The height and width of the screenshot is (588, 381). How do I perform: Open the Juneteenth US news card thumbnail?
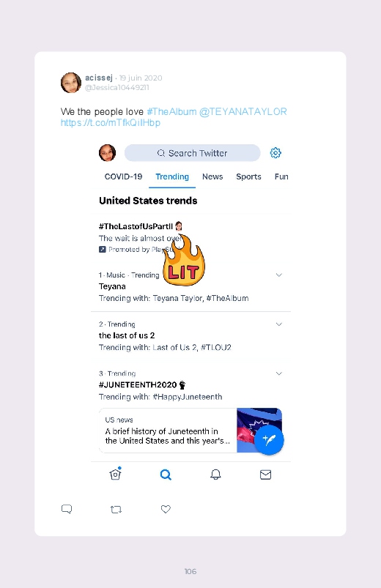point(259,430)
